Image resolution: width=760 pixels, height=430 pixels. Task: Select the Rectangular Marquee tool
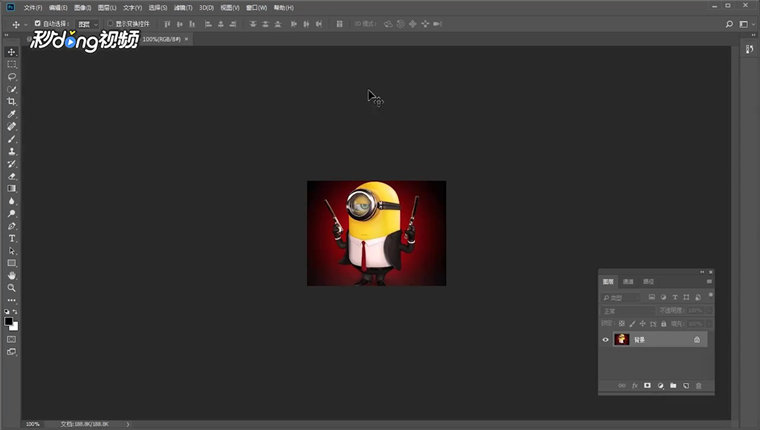[12, 64]
